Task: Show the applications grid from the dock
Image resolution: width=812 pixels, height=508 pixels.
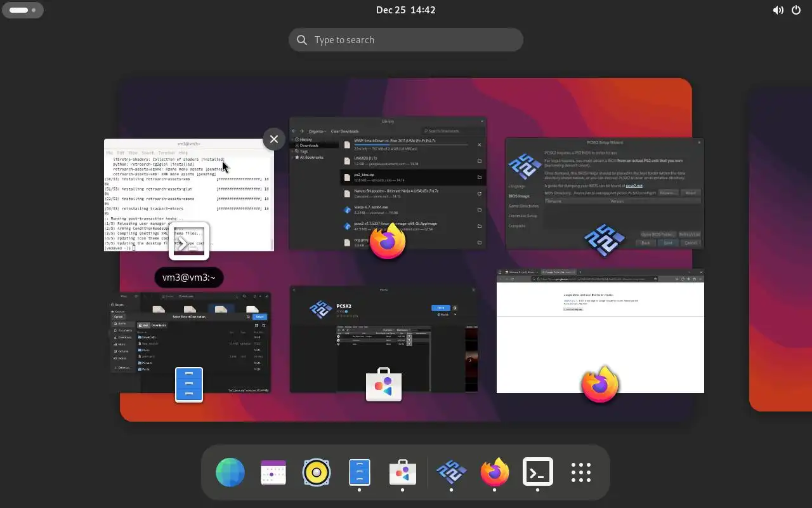Action: [x=580, y=472]
